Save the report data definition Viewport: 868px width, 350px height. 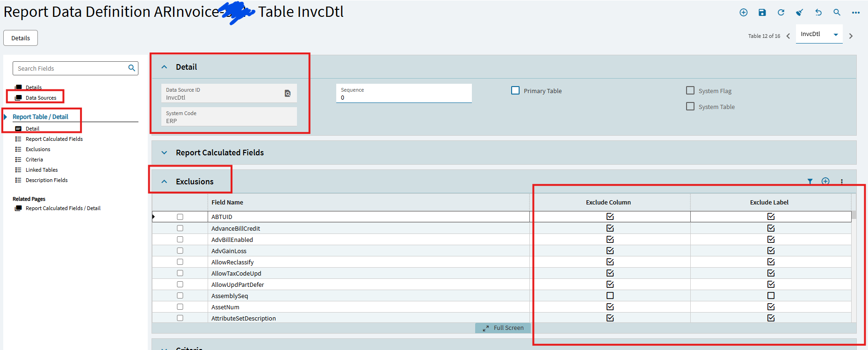(x=762, y=13)
